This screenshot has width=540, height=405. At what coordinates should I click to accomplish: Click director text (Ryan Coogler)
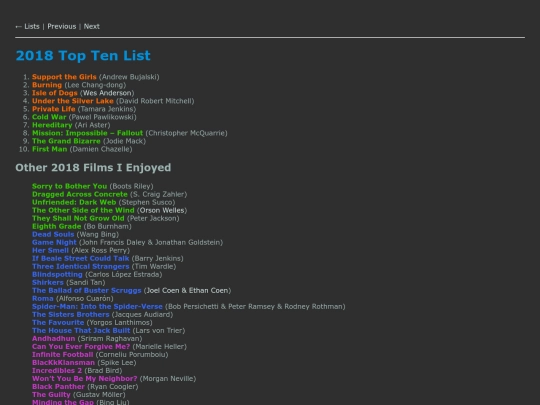(113, 387)
